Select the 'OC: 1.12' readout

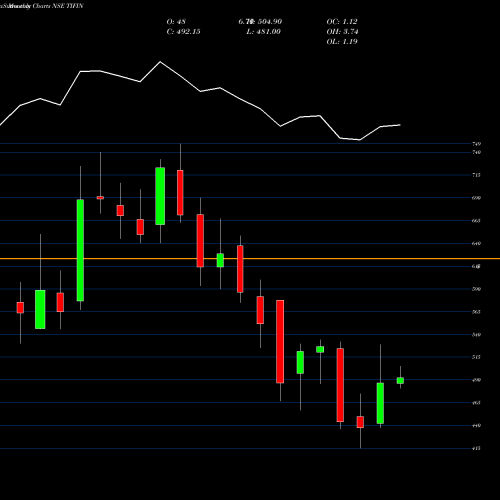point(342,22)
